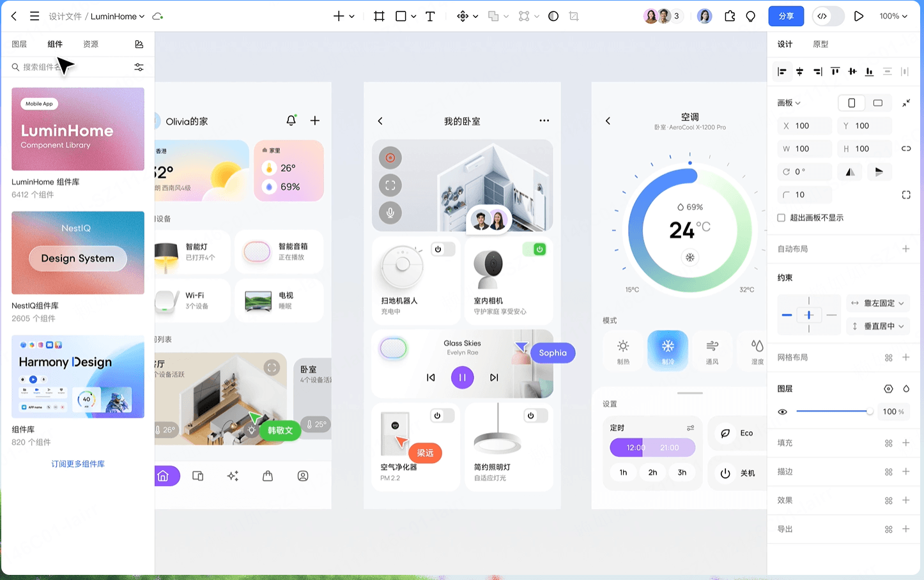
Task: Enable the 超出画板不显示 checkbox
Action: click(781, 217)
